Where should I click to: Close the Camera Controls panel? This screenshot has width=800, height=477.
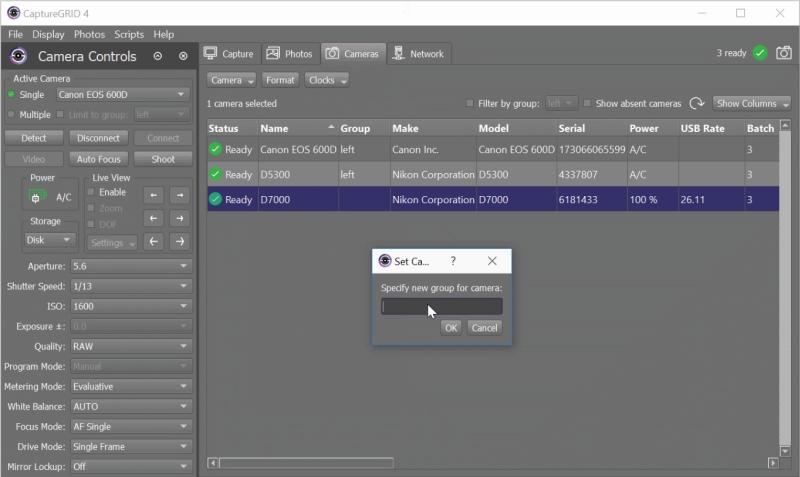point(182,56)
